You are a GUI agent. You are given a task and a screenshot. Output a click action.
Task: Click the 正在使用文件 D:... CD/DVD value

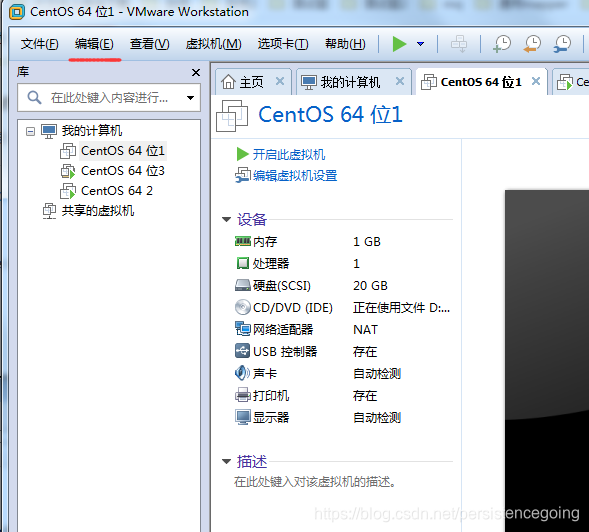[401, 308]
